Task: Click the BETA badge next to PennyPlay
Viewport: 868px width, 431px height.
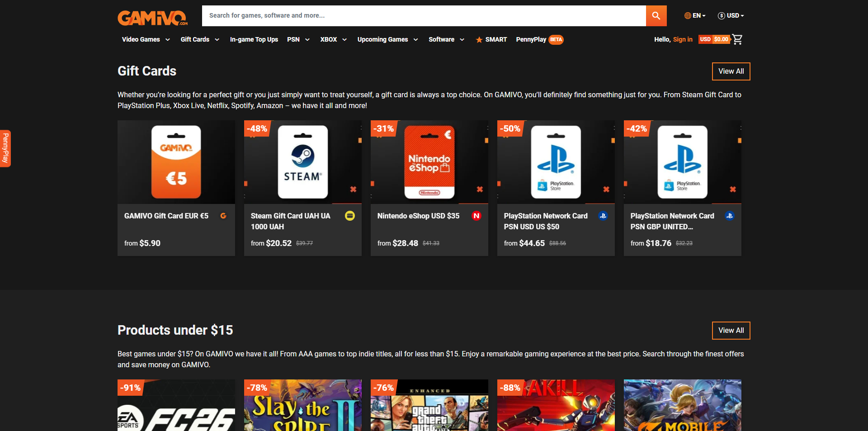Action: (x=556, y=40)
